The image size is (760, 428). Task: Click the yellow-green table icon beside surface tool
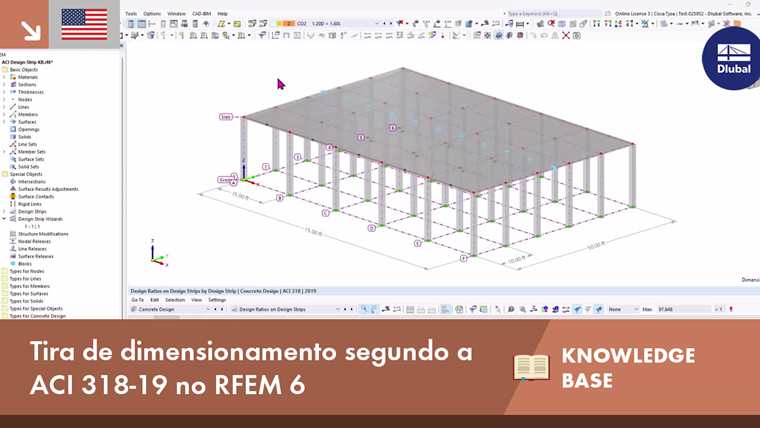point(237,23)
